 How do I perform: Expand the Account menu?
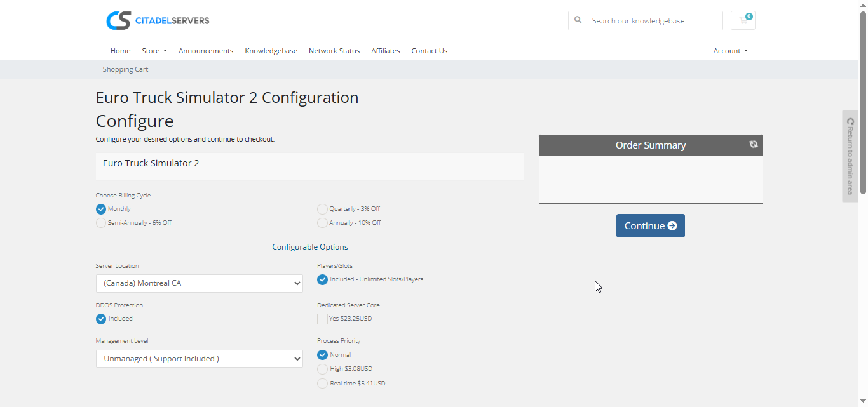(x=730, y=51)
